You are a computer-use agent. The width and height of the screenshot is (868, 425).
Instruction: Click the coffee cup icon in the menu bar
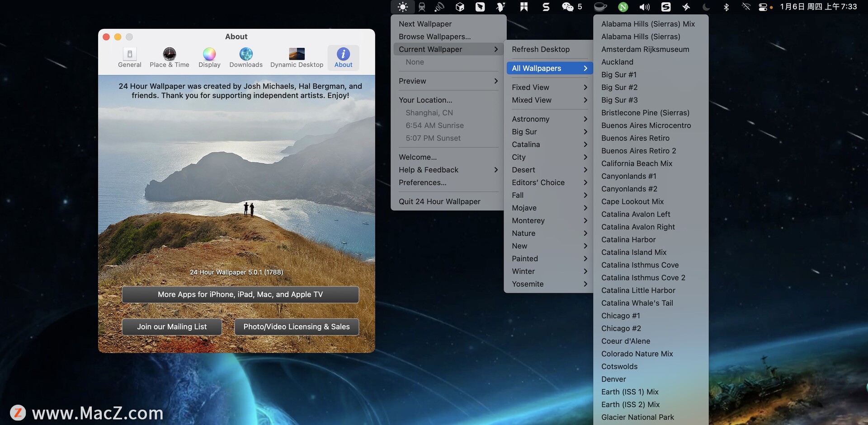[600, 7]
